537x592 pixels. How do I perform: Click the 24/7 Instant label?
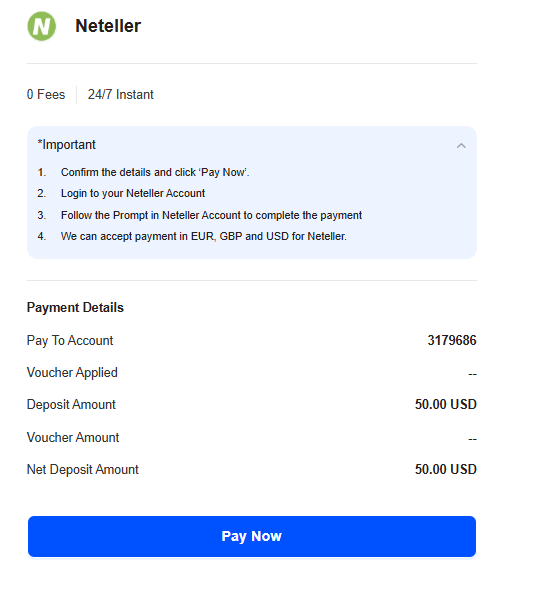121,94
